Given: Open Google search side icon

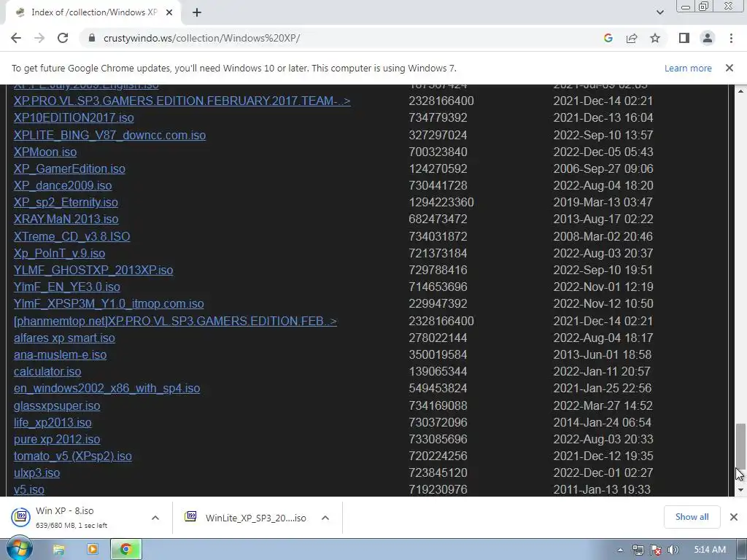Looking at the screenshot, I should 608,38.
